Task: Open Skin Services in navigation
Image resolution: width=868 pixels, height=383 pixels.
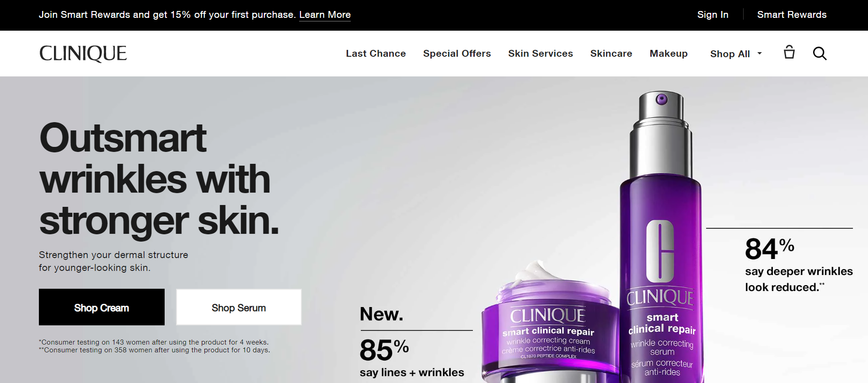Action: (540, 54)
